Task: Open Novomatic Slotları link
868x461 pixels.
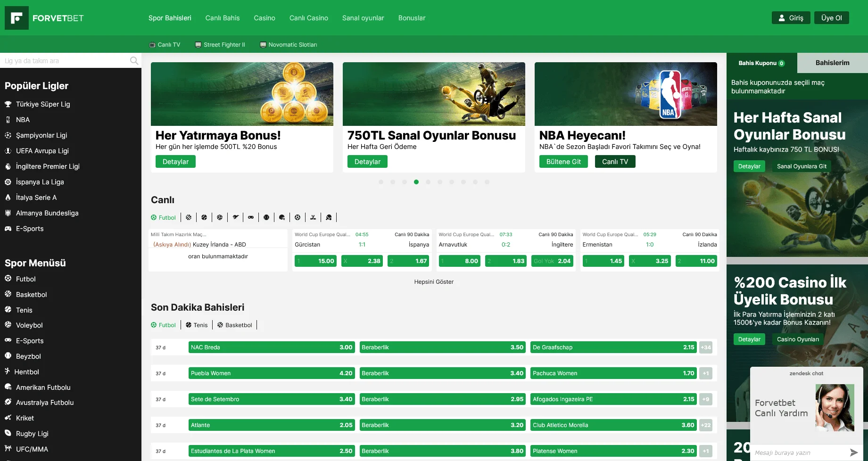Action: (x=289, y=45)
